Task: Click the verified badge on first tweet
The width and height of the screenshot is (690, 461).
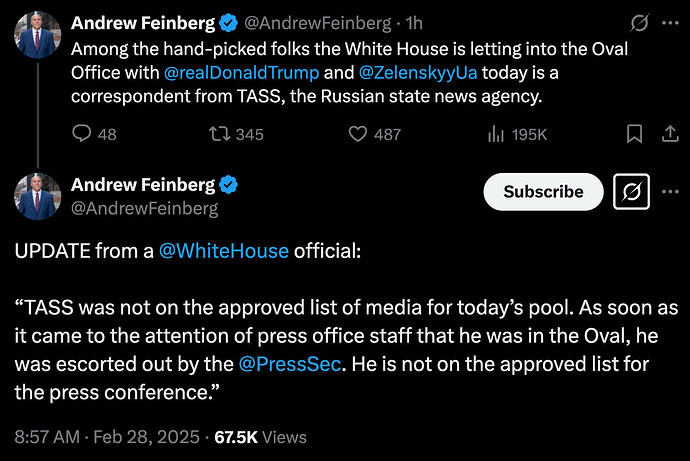Action: pyautogui.click(x=228, y=23)
